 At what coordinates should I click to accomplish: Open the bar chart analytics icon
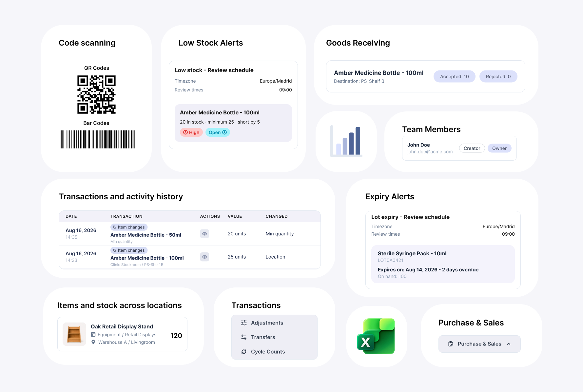(x=346, y=141)
